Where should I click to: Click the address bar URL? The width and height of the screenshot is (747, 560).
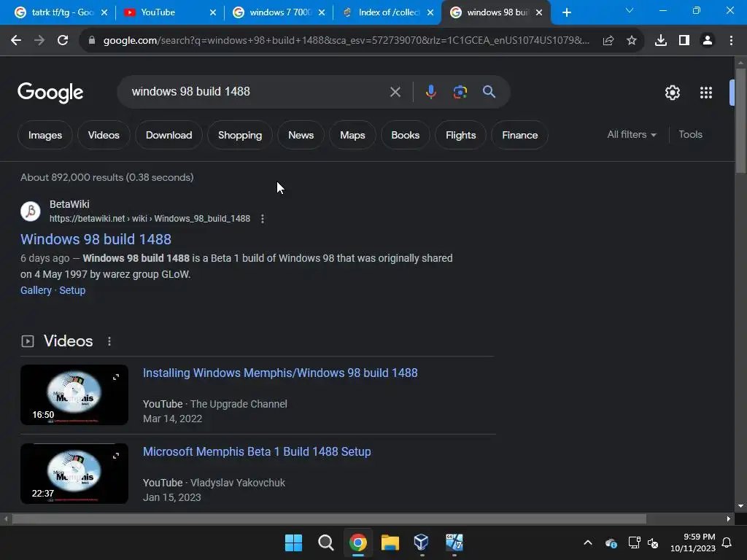click(347, 41)
